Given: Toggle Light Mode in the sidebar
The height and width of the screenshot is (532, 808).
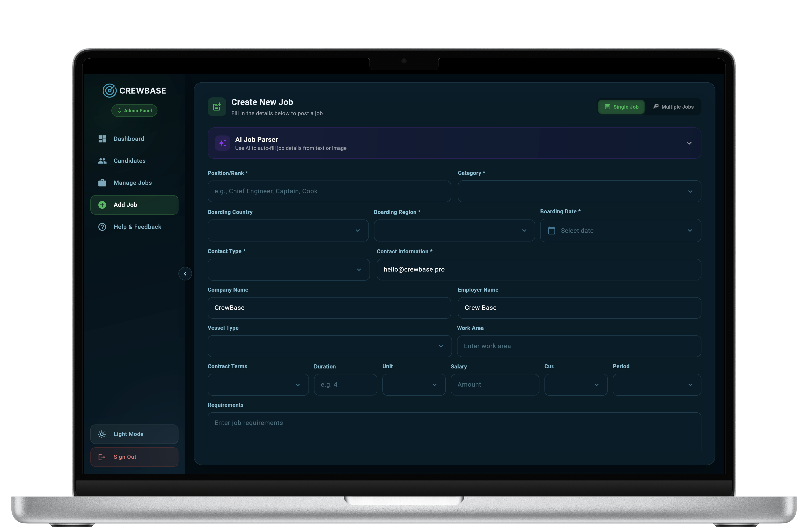Looking at the screenshot, I should point(134,434).
